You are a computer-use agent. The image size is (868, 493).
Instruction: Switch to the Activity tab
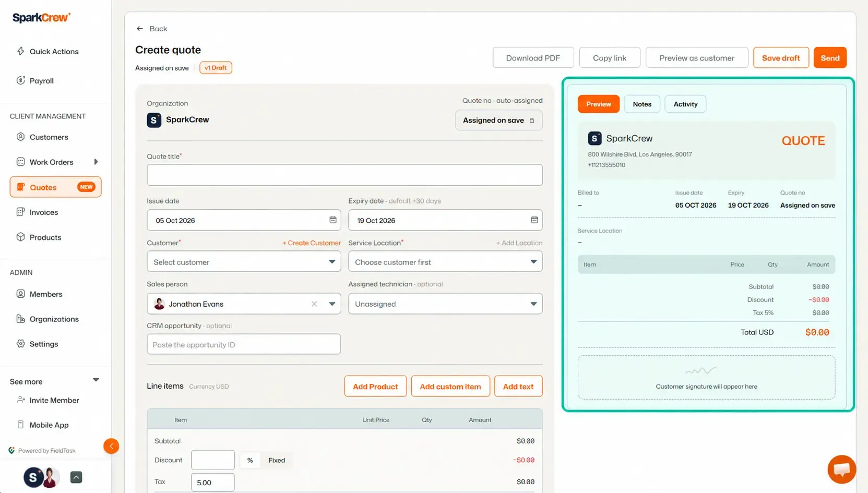685,104
